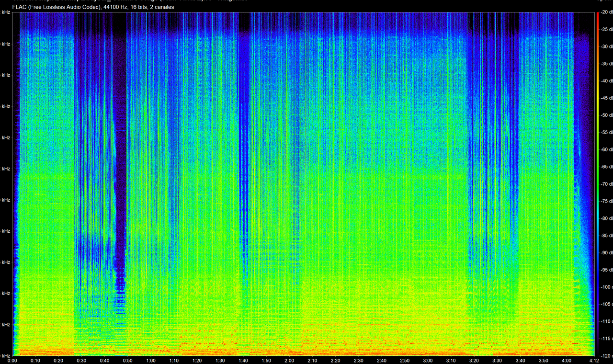The image size is (613, 364).
Task: Click the 2:20 time axis label
Action: tap(336, 360)
